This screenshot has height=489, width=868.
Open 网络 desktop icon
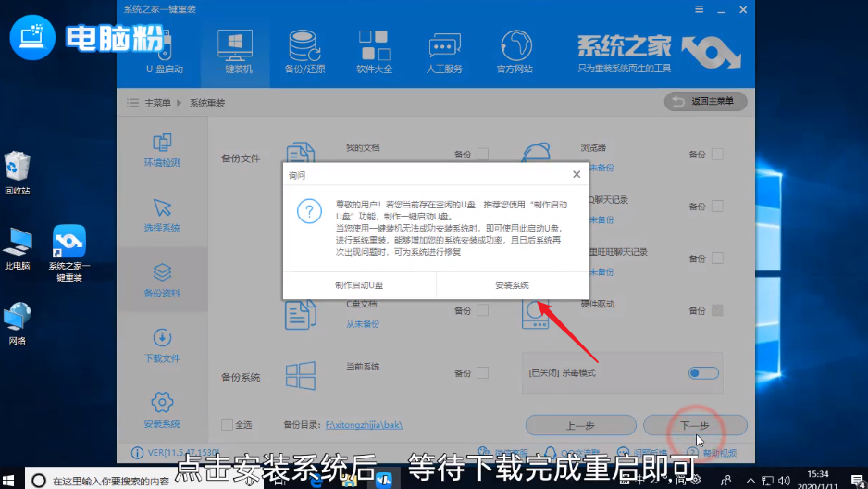point(18,324)
